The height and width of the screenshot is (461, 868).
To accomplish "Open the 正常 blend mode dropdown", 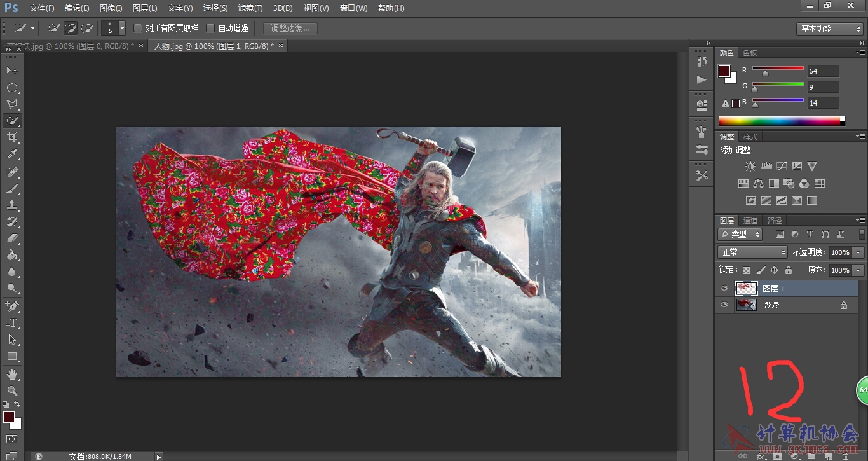I will (753, 252).
